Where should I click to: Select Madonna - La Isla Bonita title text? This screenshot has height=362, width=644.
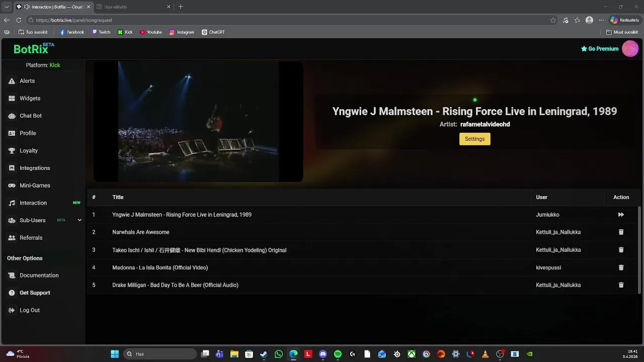click(x=160, y=267)
